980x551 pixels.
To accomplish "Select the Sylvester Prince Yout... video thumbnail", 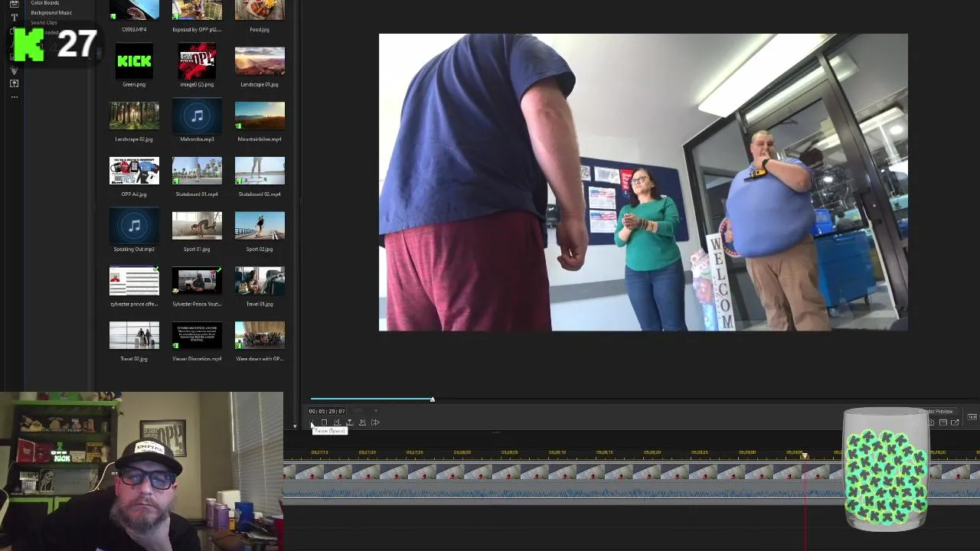I will [x=197, y=281].
